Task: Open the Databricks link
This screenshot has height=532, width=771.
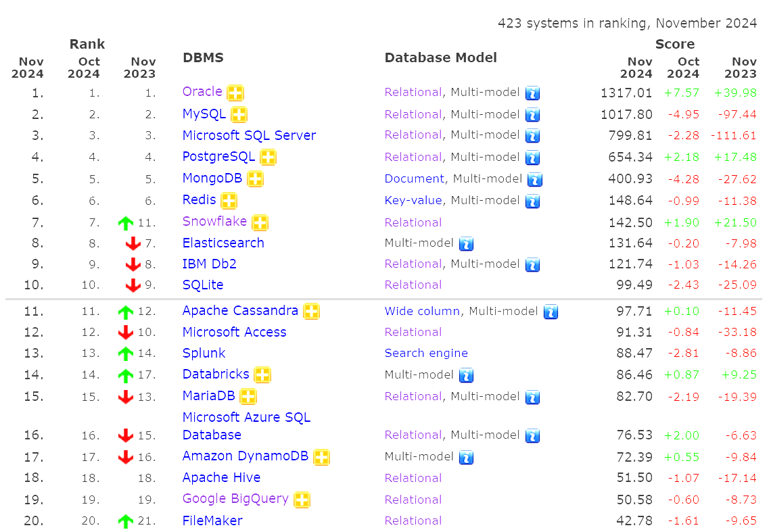Action: [216, 374]
